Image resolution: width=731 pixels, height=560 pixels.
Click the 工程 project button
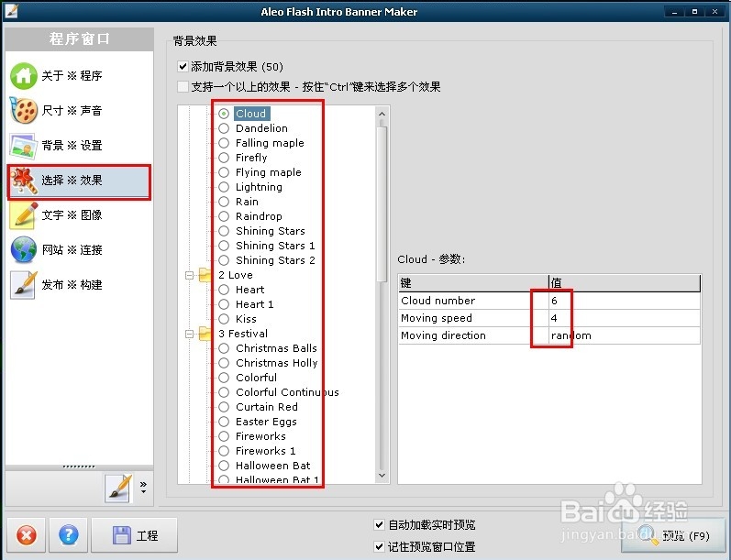click(134, 535)
